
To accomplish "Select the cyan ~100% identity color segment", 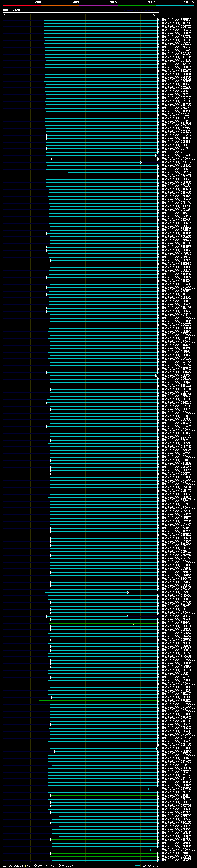I will pos(175,6).
